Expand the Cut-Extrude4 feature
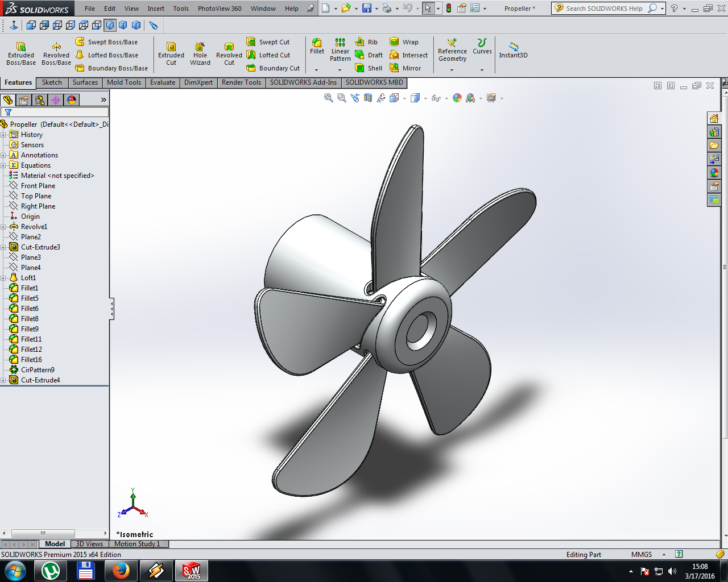 click(3, 380)
